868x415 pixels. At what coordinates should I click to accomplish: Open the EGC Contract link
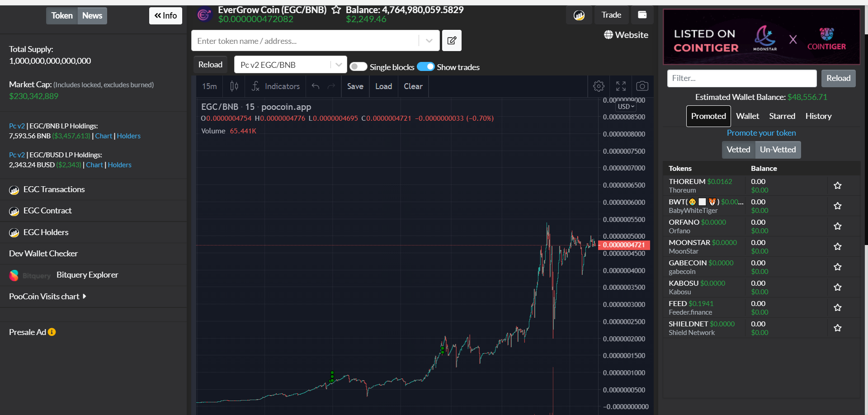[x=47, y=211]
